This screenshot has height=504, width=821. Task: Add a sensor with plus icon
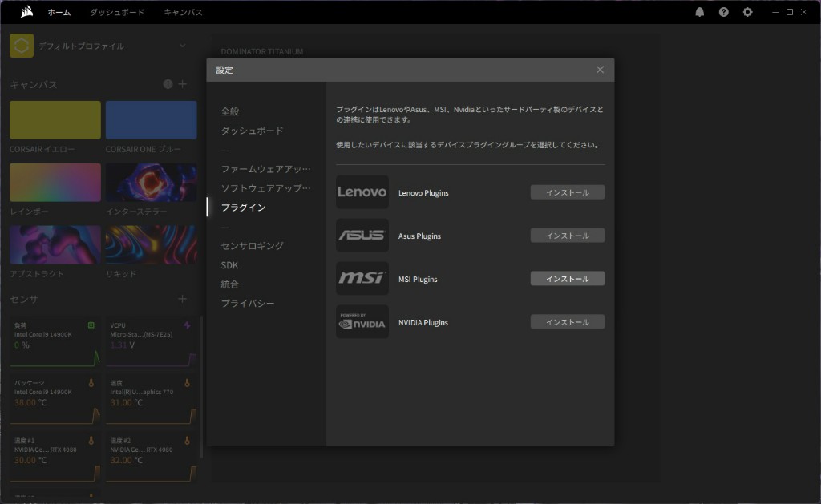[182, 299]
